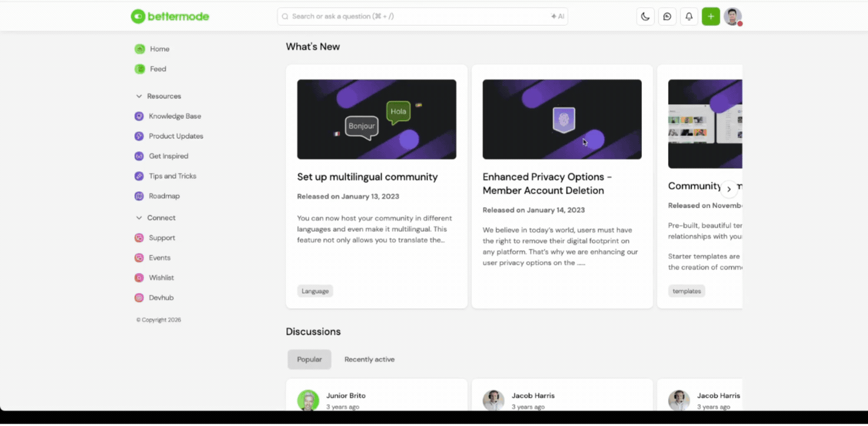Click the Devhub sidebar icon
Image resolution: width=868 pixels, height=426 pixels.
click(139, 298)
